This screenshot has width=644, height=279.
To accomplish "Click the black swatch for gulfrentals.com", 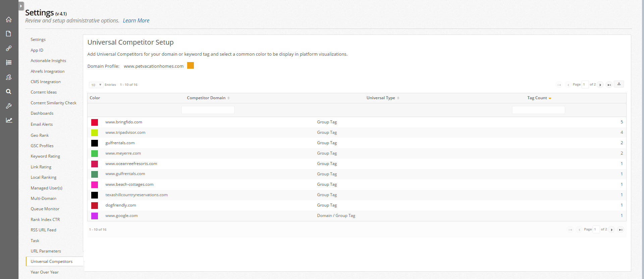I will [x=95, y=143].
